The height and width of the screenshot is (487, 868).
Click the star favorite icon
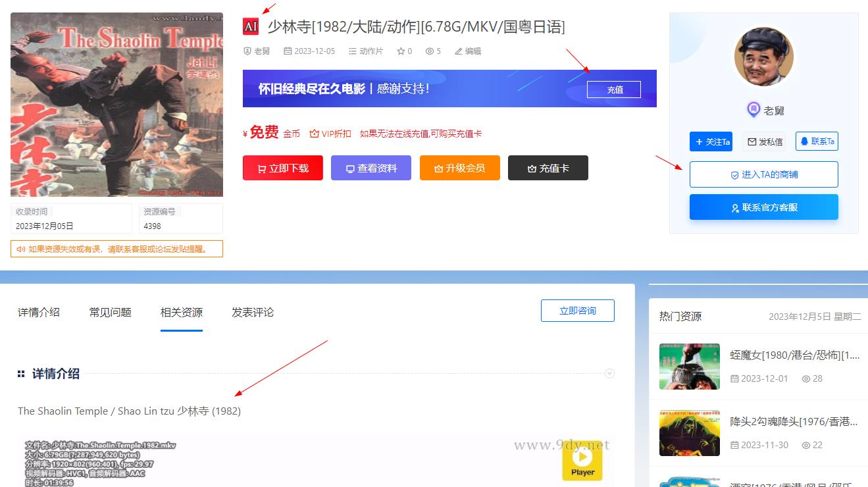click(400, 51)
